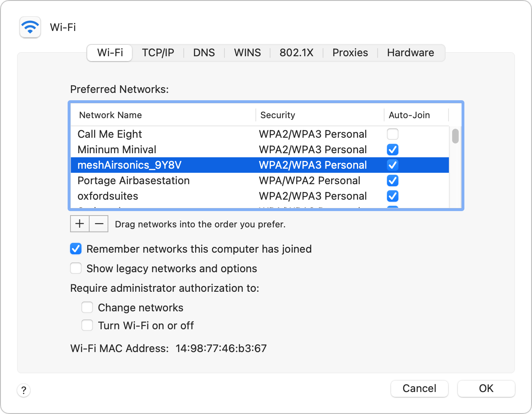Screen dimensions: 532x414
Task: Open the Proxies tab
Action: [350, 53]
